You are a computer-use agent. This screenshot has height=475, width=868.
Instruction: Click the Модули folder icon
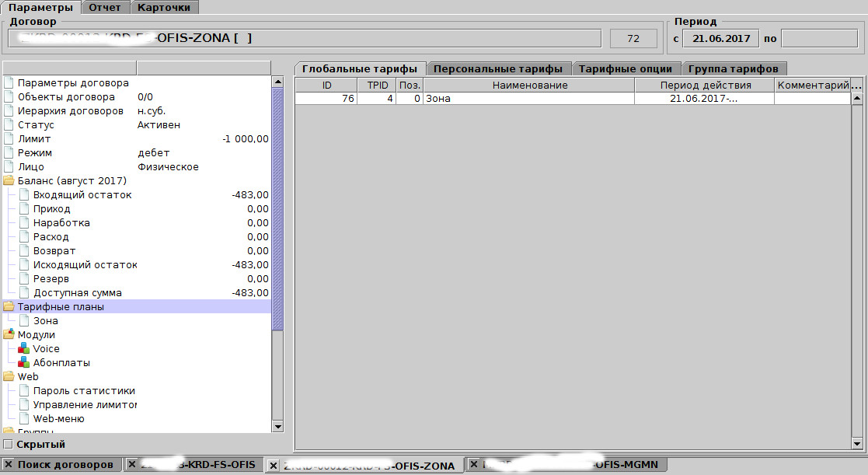pos(9,335)
